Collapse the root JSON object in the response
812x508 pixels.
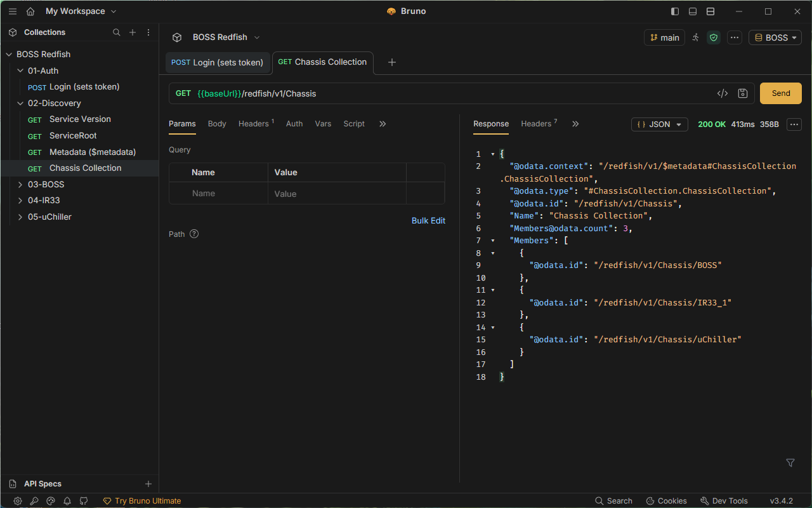pos(493,154)
